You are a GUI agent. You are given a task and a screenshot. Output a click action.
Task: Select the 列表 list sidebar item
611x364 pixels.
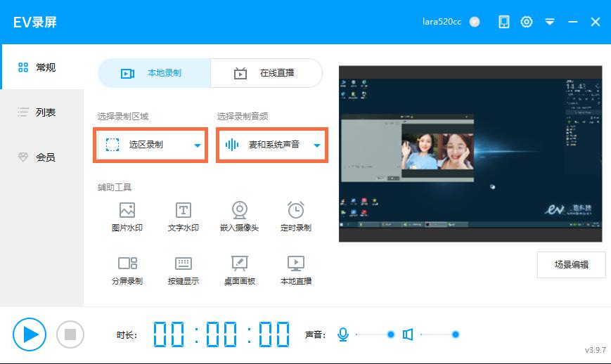41,112
